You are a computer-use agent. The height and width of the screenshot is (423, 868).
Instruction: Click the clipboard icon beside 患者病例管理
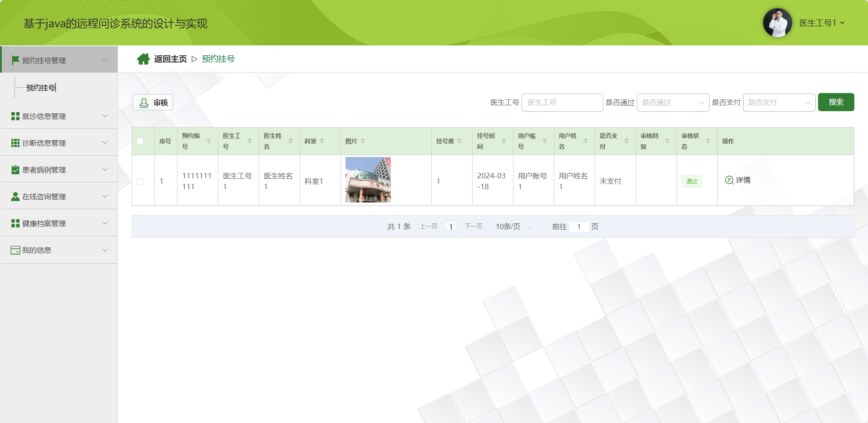pos(15,170)
